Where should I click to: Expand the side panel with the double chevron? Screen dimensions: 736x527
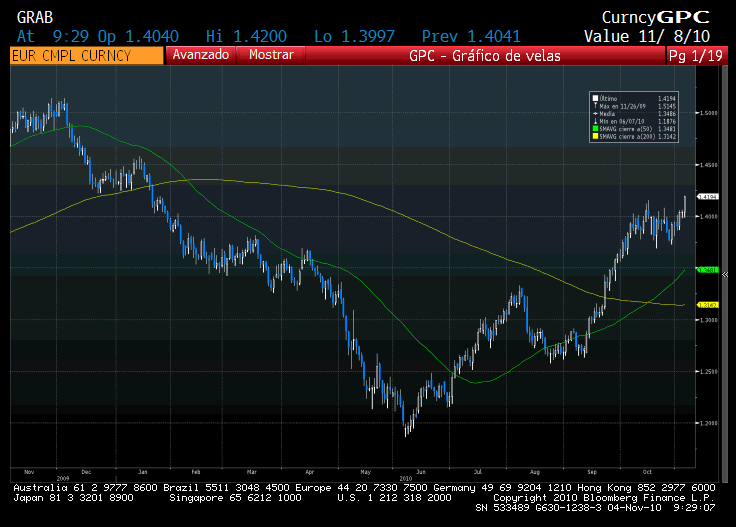click(x=725, y=275)
